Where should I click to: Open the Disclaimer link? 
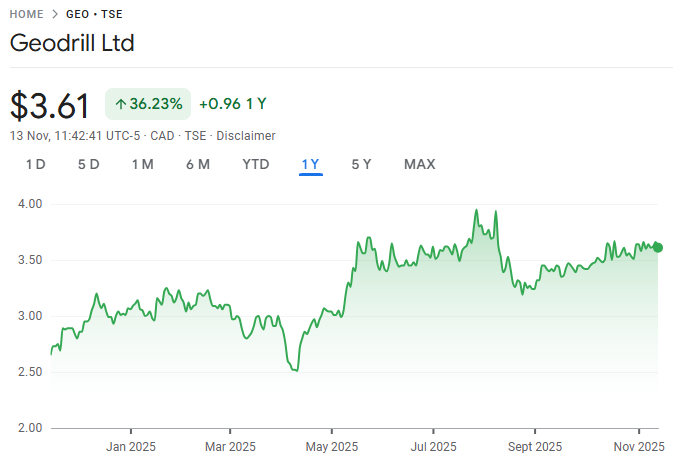click(246, 136)
